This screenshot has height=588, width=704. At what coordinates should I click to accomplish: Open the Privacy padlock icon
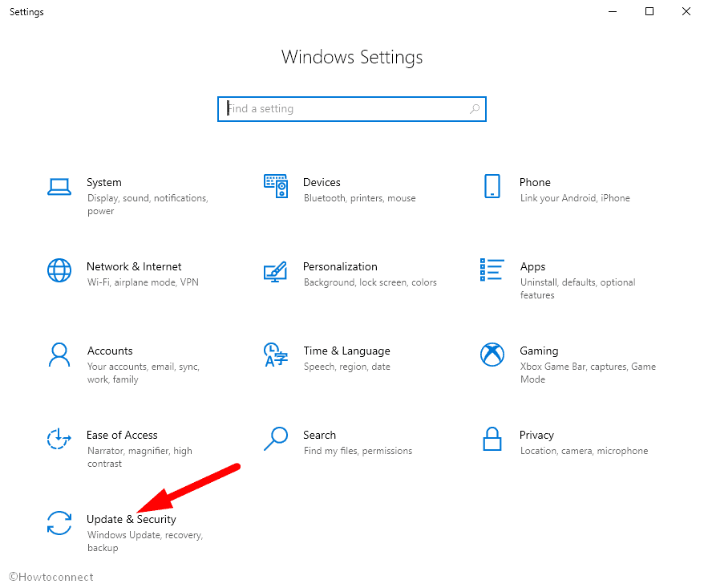tap(492, 439)
